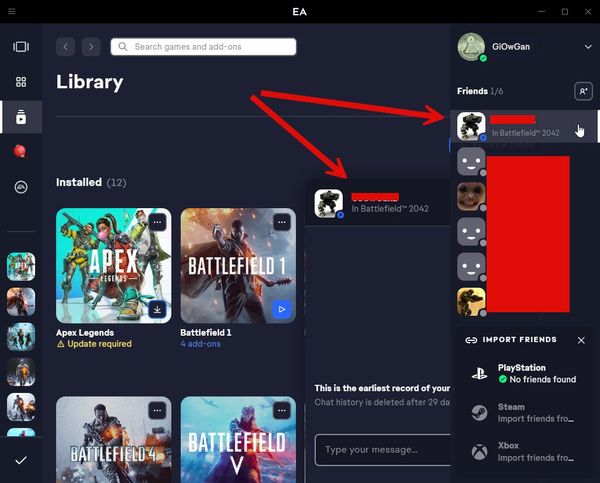Open Apex Legends shortcut in sidebar
Image resolution: width=600 pixels, height=483 pixels.
click(x=21, y=266)
